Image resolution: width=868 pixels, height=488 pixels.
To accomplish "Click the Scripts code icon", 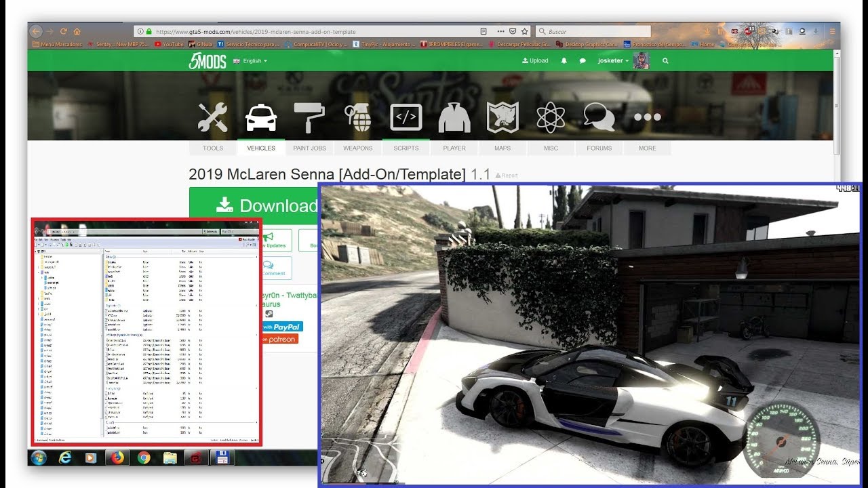I will [x=406, y=118].
